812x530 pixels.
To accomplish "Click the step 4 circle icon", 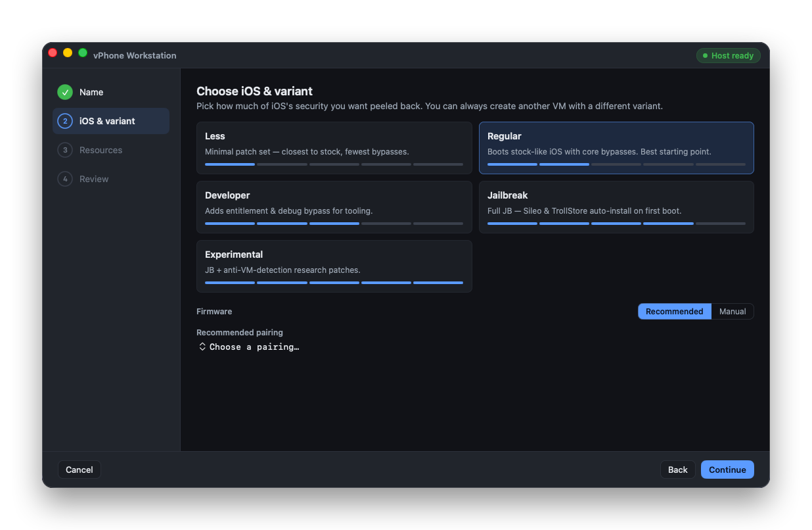I will click(x=65, y=179).
